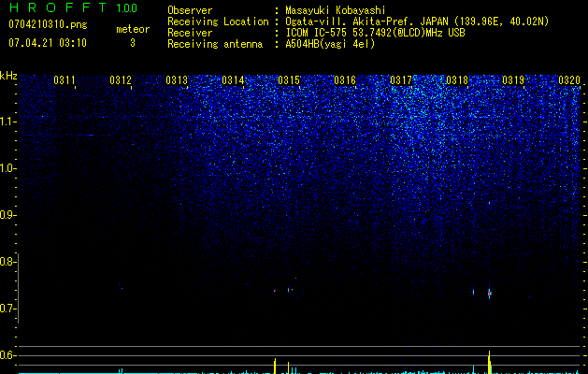
Task: Click the 0.7 kHz axis label
Action: coord(8,309)
